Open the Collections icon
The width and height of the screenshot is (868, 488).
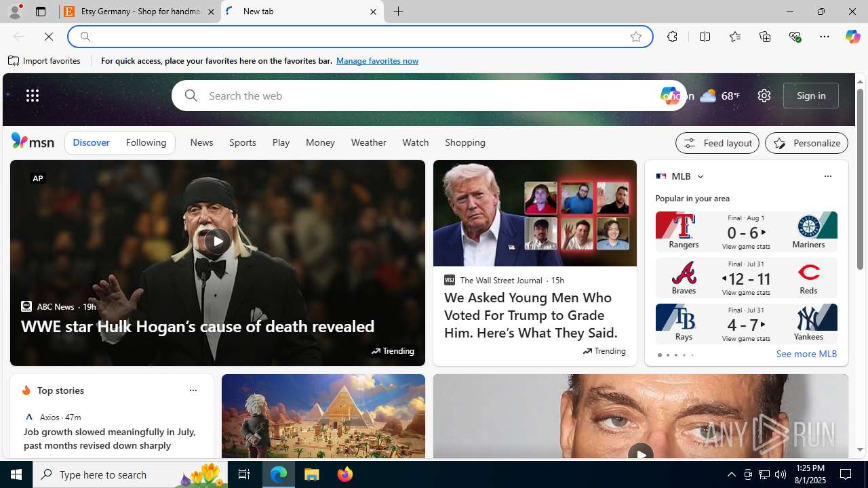765,37
